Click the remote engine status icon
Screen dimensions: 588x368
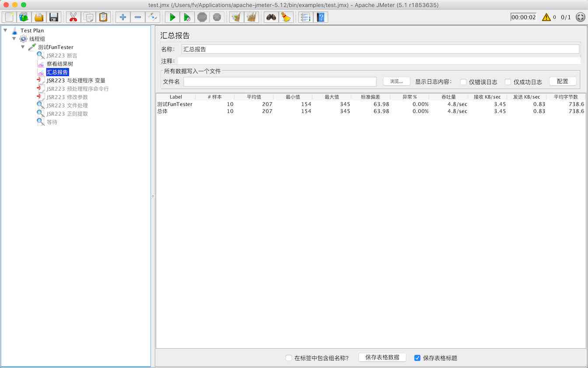(x=581, y=17)
